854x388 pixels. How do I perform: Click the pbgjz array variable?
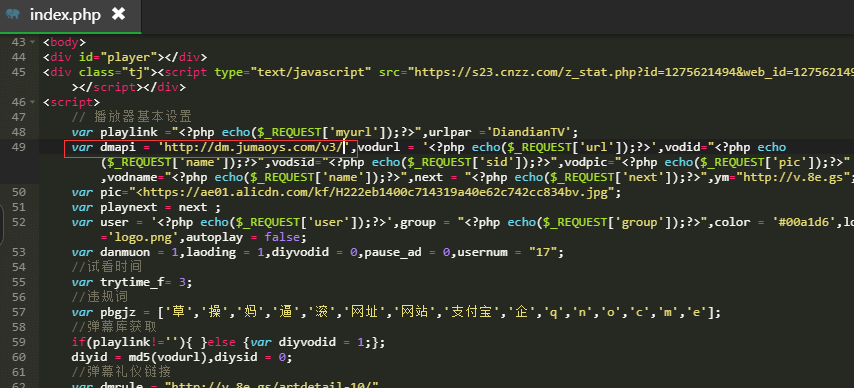click(x=118, y=312)
